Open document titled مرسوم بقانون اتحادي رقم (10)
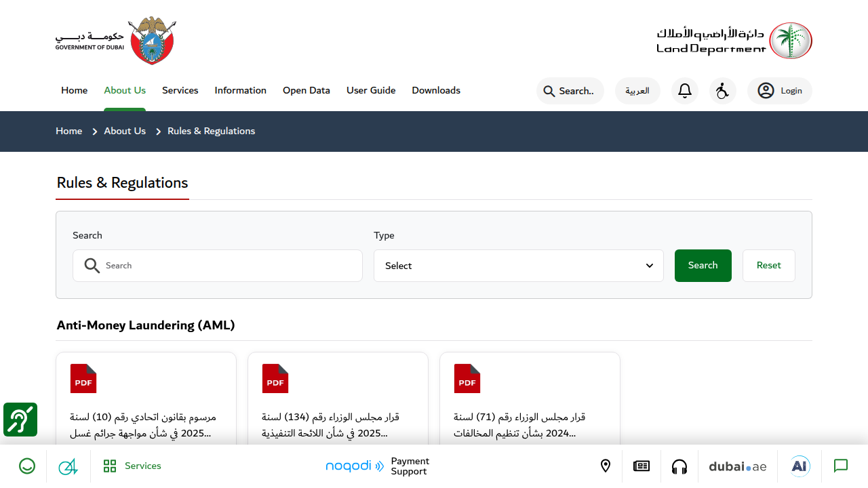 tap(143, 425)
